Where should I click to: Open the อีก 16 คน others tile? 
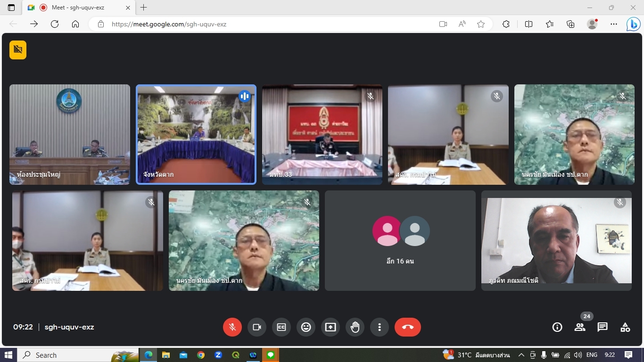400,240
